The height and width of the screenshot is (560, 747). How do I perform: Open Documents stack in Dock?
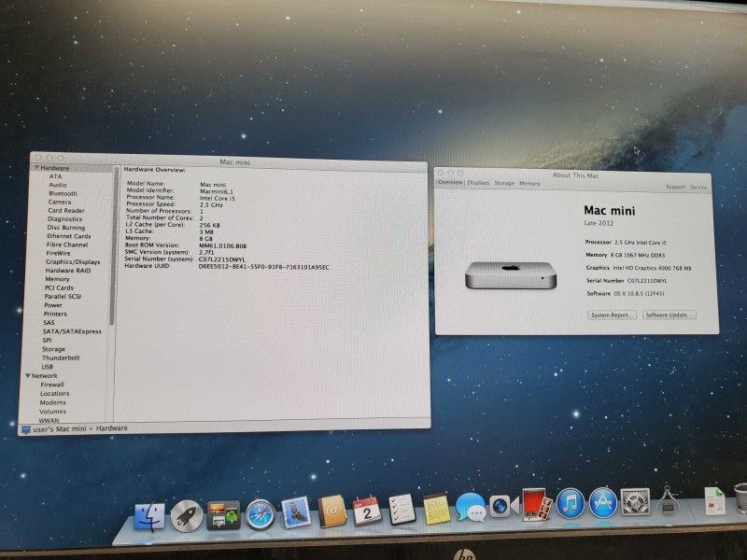(x=714, y=500)
